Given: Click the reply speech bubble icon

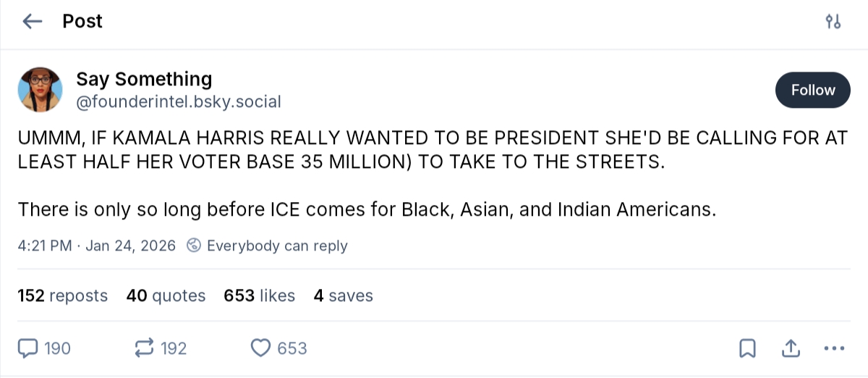Looking at the screenshot, I should point(27,348).
